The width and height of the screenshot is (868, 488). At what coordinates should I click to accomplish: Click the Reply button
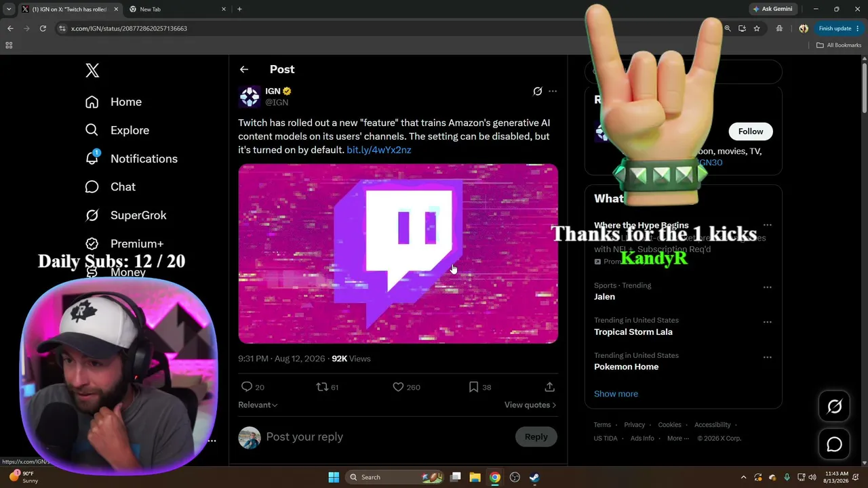point(536,437)
